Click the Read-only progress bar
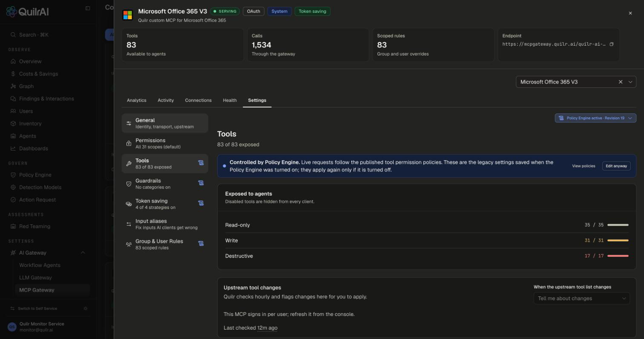Screen dimensions: 644x339 (x=618, y=225)
